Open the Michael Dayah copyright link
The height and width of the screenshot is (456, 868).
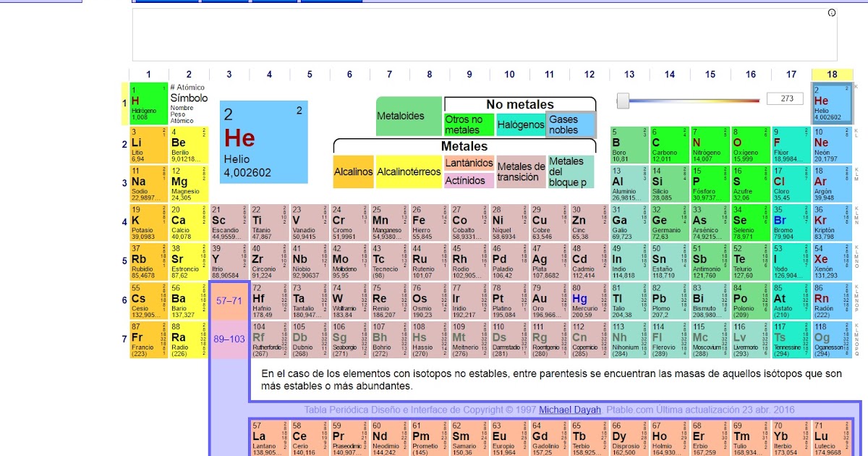click(x=569, y=409)
